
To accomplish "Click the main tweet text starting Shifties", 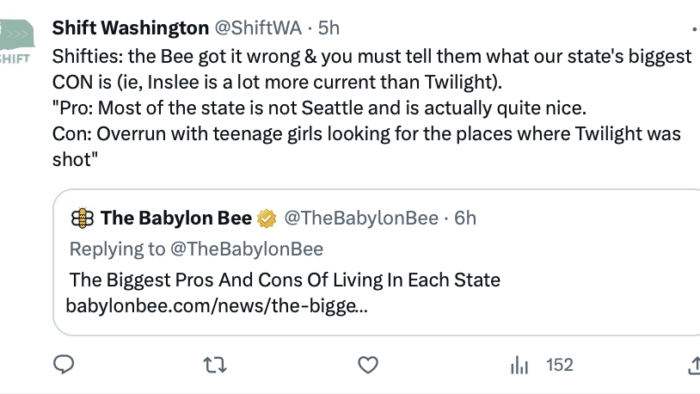I will 372,108.
